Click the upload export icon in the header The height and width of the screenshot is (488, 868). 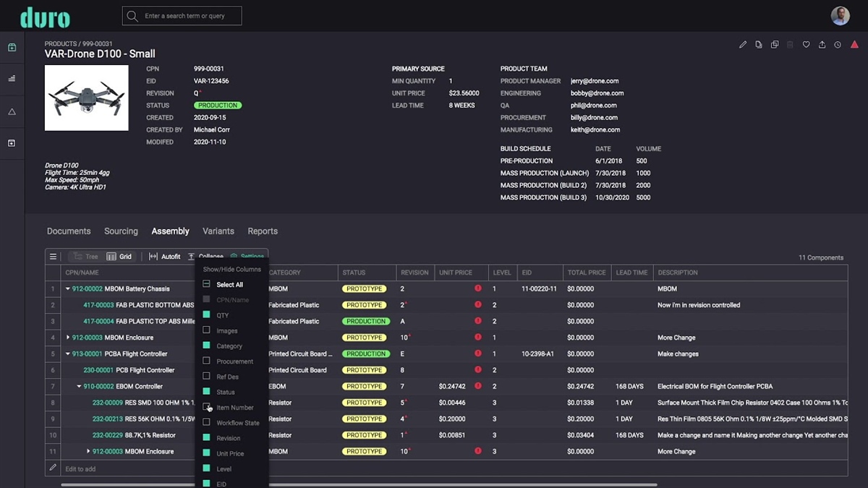[822, 45]
